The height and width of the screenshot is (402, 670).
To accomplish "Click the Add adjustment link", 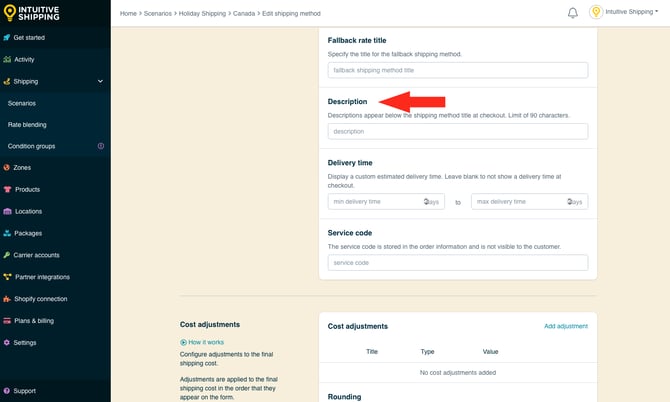I will [565, 326].
